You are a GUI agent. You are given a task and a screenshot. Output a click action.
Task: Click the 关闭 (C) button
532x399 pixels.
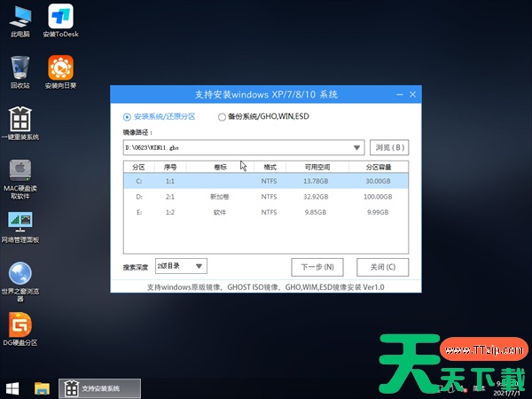383,267
